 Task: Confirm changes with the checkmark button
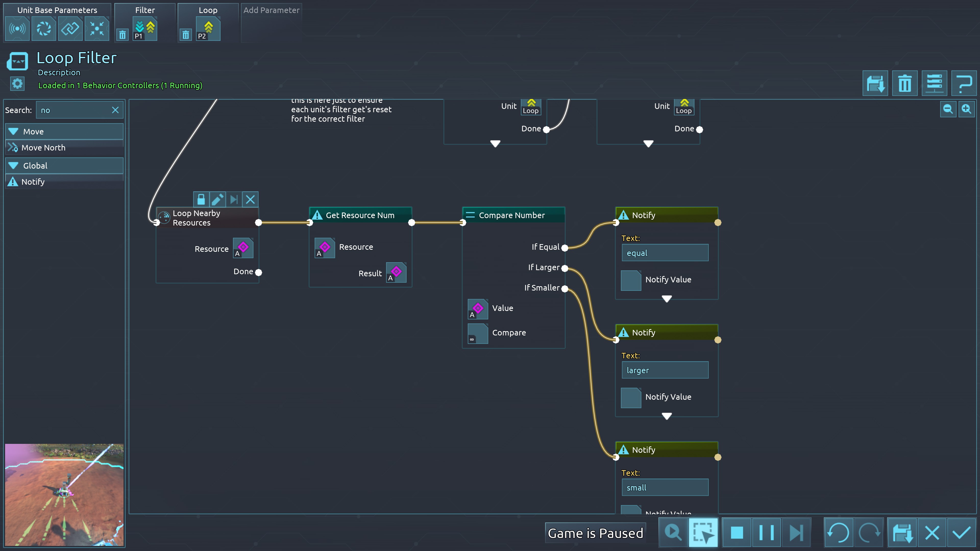click(961, 532)
